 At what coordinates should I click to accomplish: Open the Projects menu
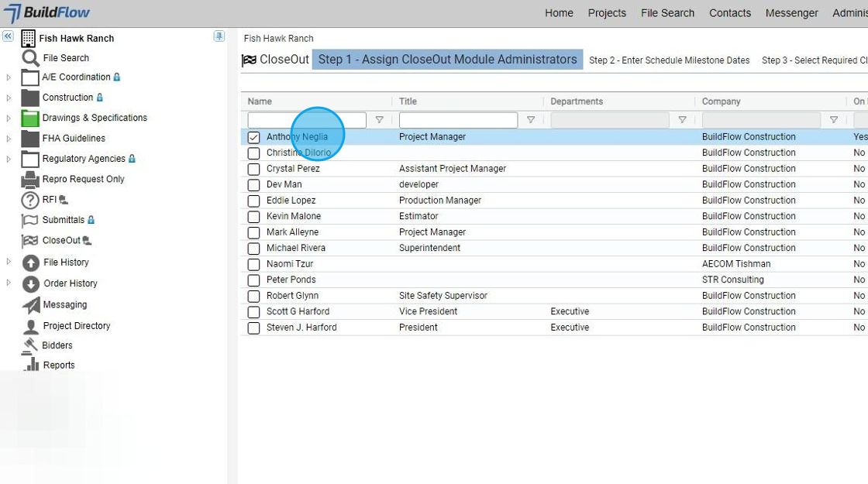coord(607,13)
